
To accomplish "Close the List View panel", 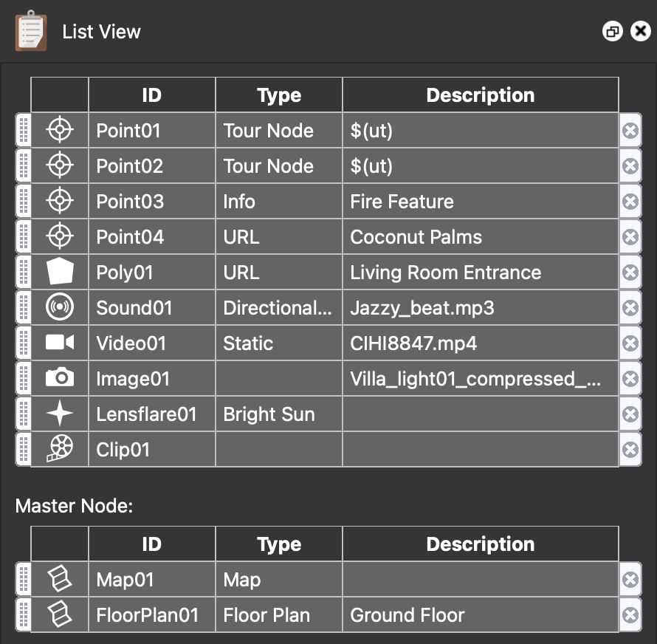I will [x=640, y=32].
